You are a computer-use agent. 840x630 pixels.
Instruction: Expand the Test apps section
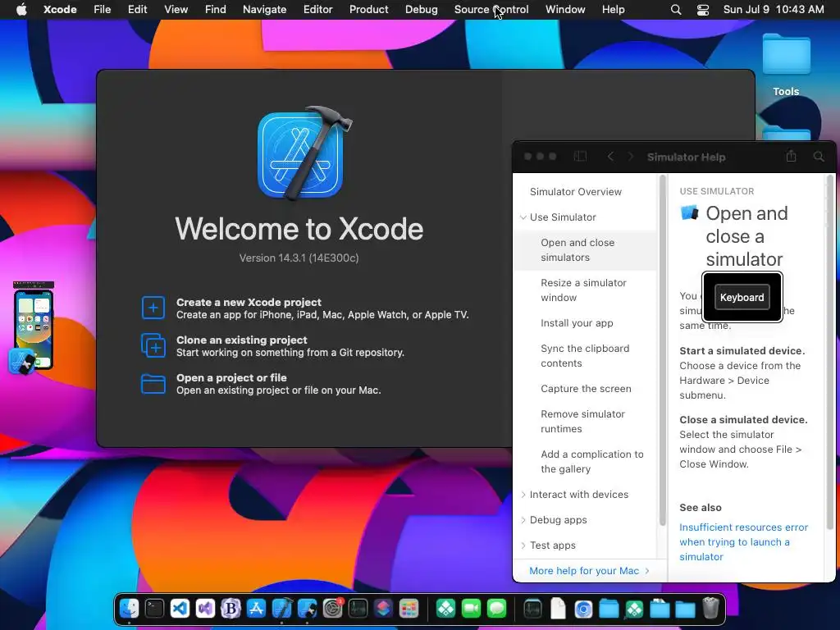coord(523,546)
